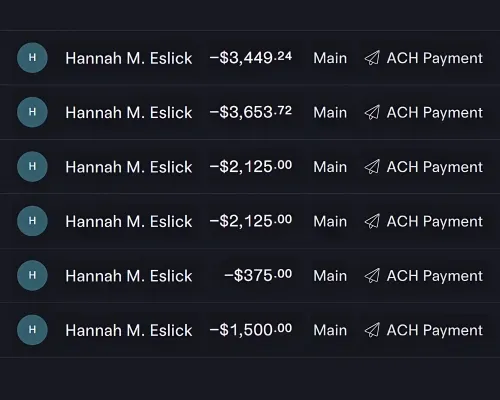Screen dimensions: 500x400
Task: Click the −$375.00 amount
Action: (x=258, y=275)
